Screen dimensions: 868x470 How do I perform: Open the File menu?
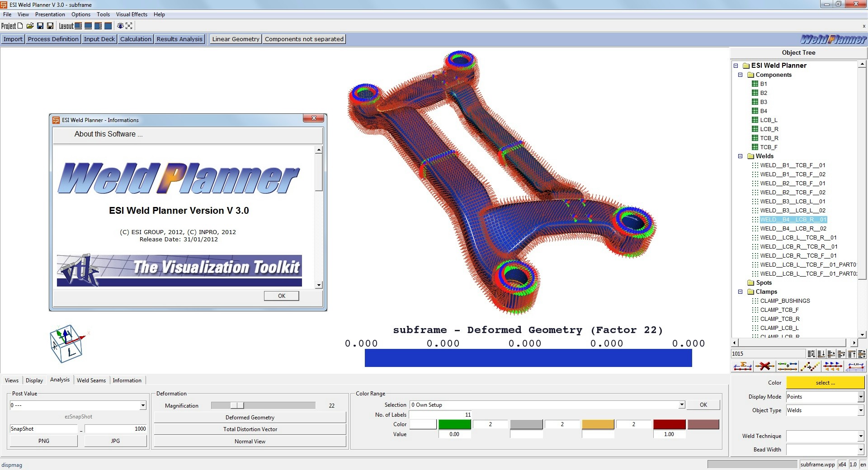pos(7,14)
